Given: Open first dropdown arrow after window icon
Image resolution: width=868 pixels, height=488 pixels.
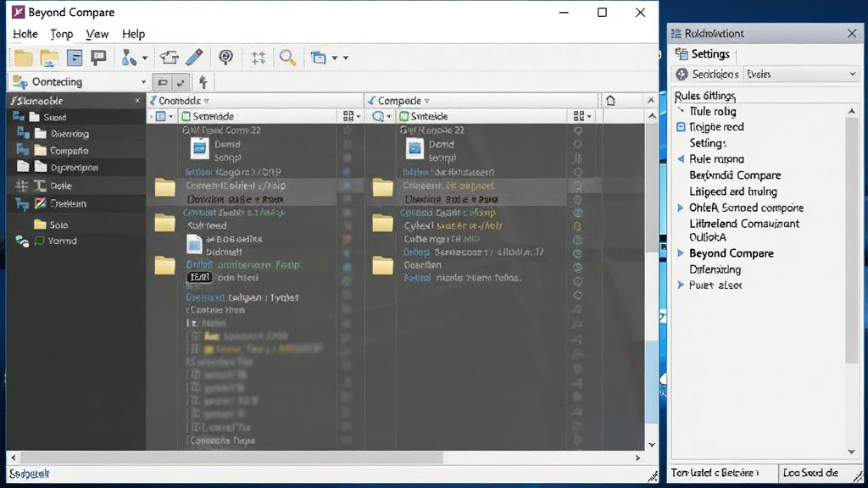Looking at the screenshot, I should pyautogui.click(x=334, y=58).
